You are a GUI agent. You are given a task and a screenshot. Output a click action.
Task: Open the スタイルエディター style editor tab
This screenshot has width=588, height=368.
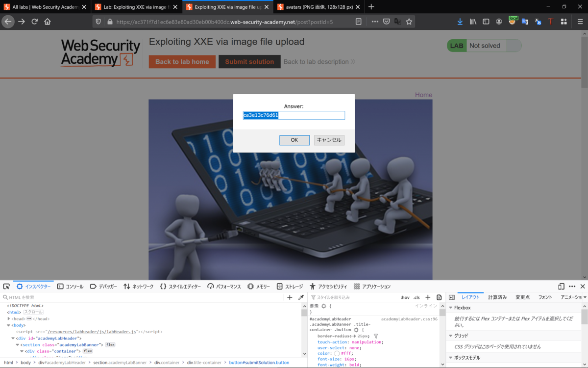[x=180, y=287]
